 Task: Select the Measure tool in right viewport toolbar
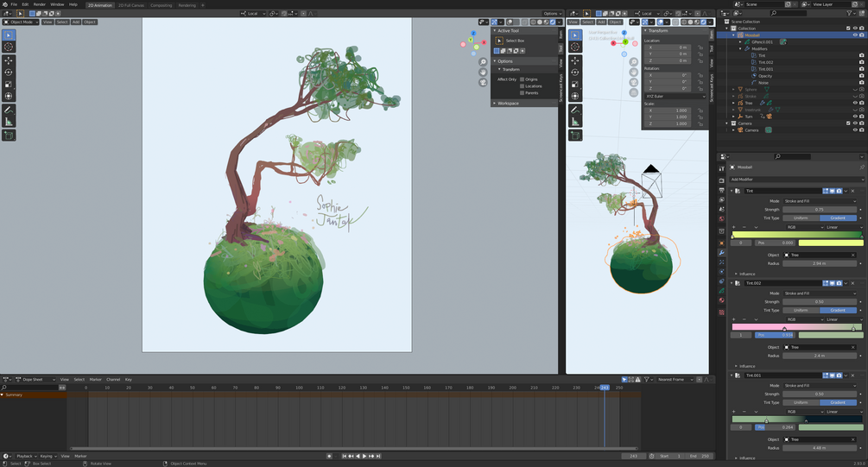(575, 123)
